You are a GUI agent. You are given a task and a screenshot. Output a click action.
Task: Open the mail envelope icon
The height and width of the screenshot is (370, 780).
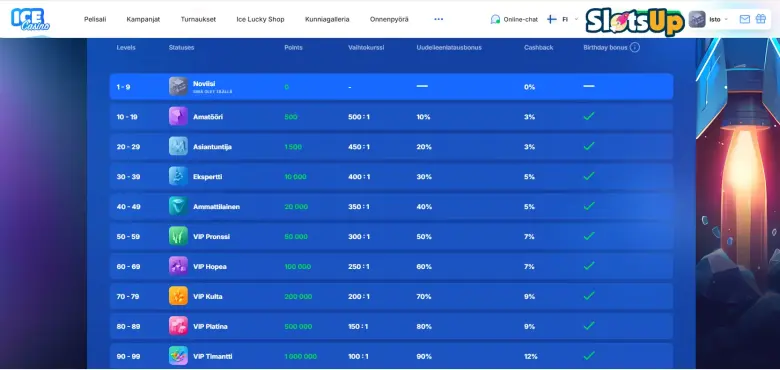pos(745,19)
